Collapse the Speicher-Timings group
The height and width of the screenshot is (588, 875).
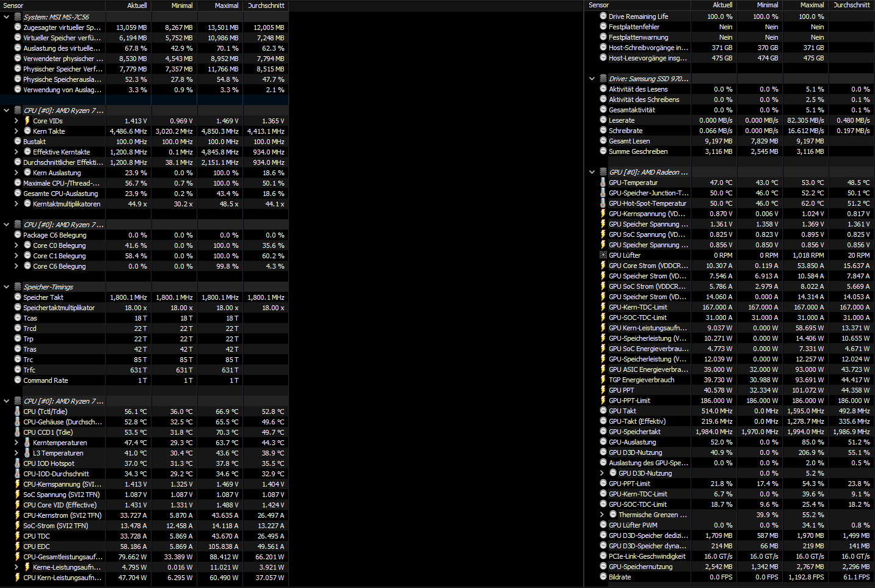(7, 287)
